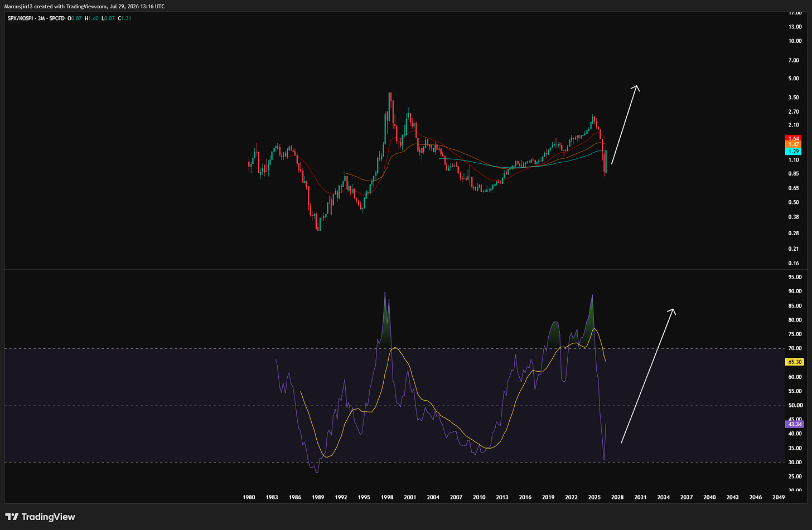Select the close value C1.31 in legend

(123, 18)
